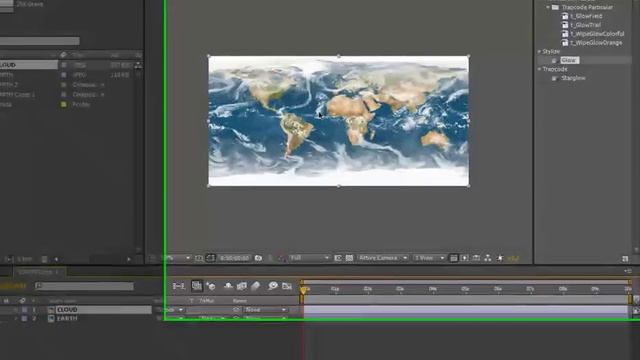Open the Graph Editor icon
The width and height of the screenshot is (640, 360).
point(287,286)
